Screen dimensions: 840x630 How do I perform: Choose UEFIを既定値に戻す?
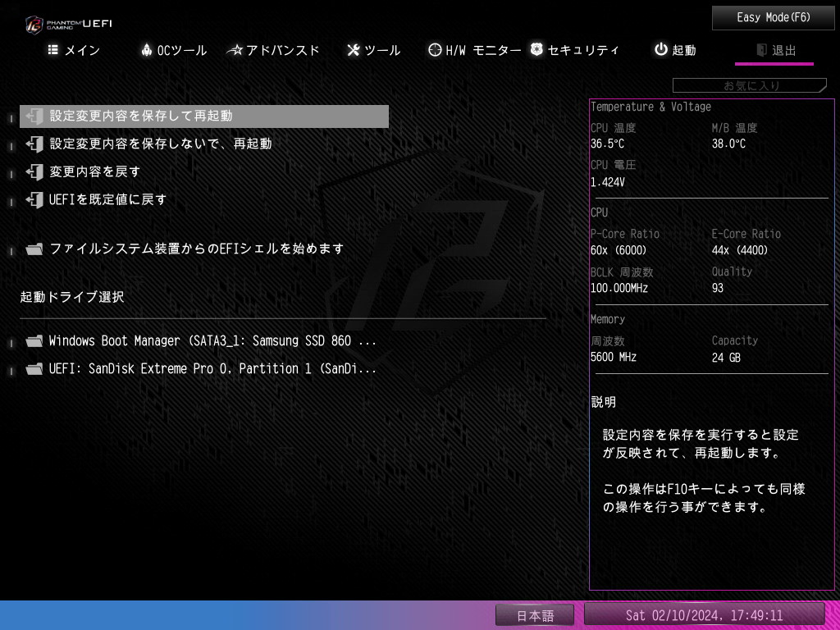204,200
